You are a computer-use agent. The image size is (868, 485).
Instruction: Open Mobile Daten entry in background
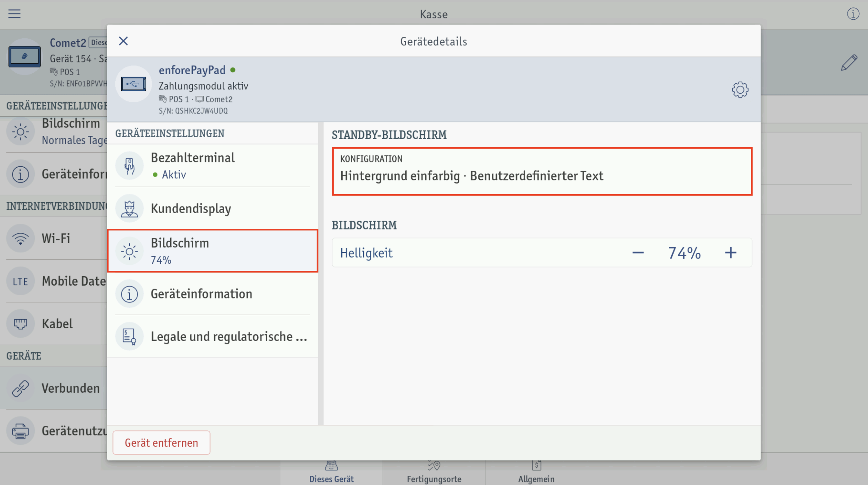(54, 281)
